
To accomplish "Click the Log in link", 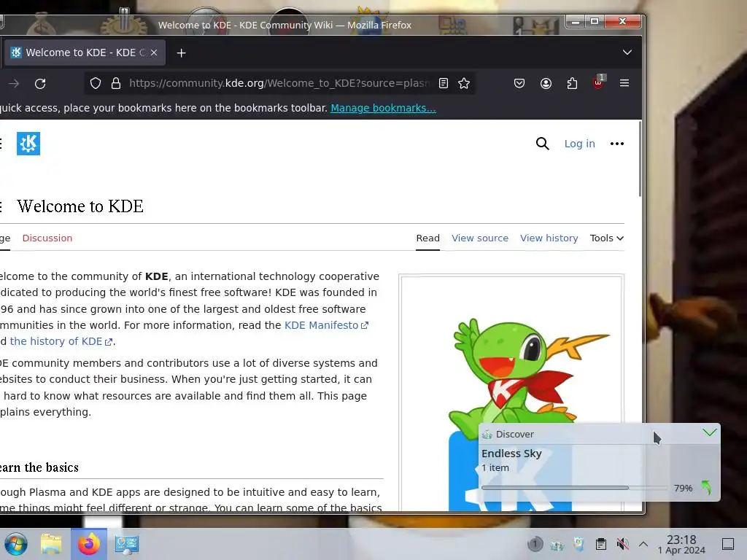I will coord(579,144).
